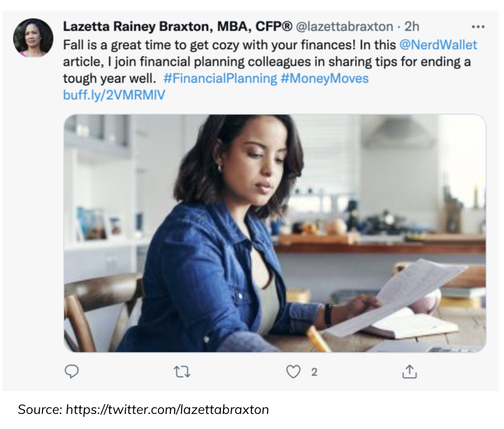The height and width of the screenshot is (429, 504).
Task: Click the #FinancialPlanning hashtag
Action: pos(220,78)
